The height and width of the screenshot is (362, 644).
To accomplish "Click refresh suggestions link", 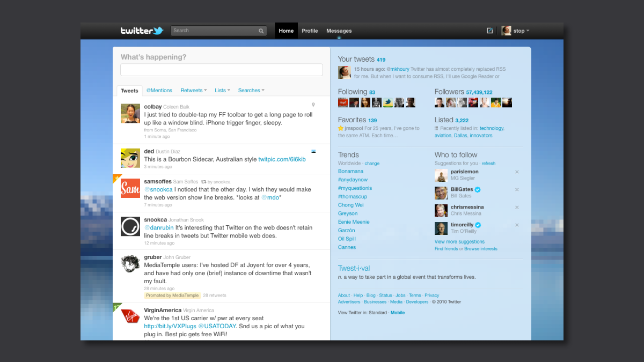I will (488, 163).
